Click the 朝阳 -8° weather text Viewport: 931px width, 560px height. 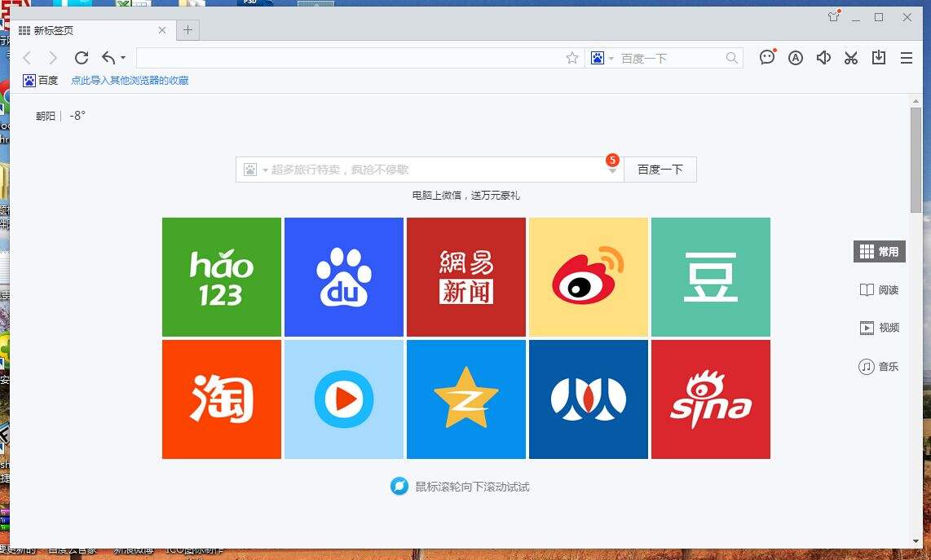coord(60,116)
